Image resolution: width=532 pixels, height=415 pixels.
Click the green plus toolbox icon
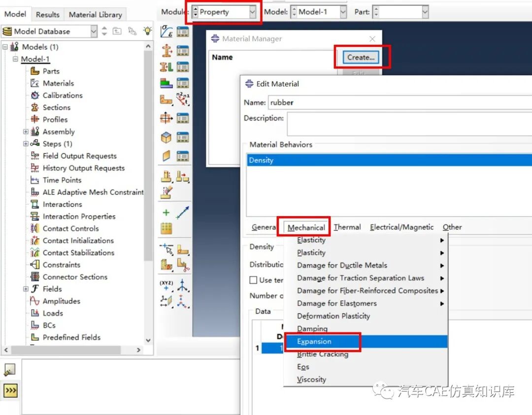click(166, 213)
